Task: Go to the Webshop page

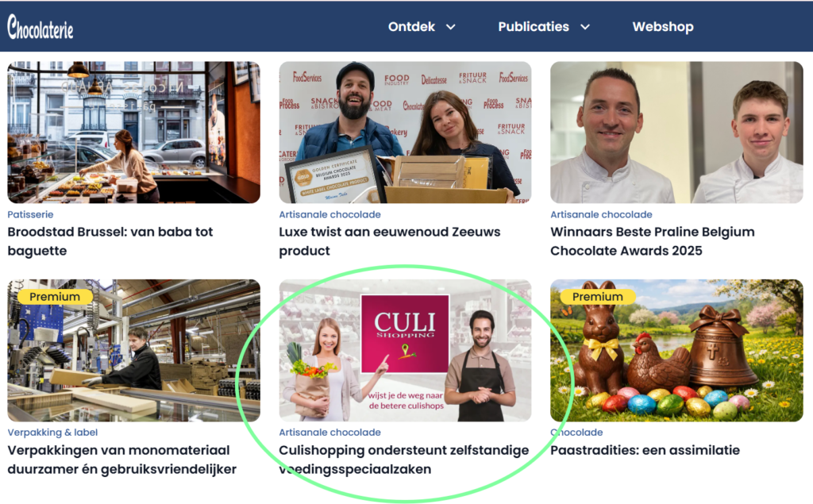Action: click(x=663, y=26)
